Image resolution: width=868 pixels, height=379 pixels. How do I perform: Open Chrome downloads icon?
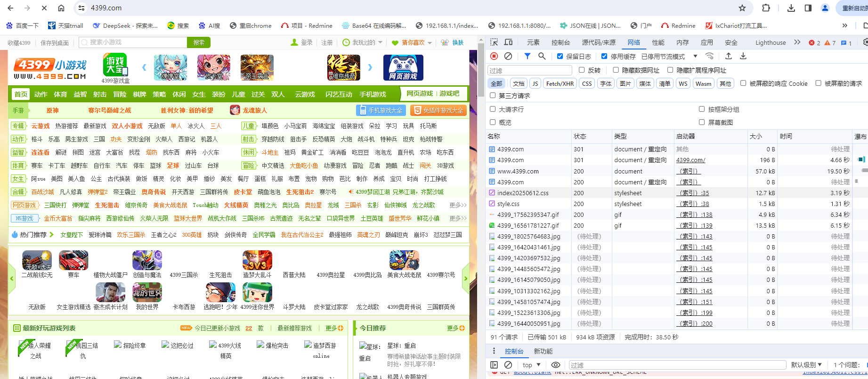click(791, 8)
